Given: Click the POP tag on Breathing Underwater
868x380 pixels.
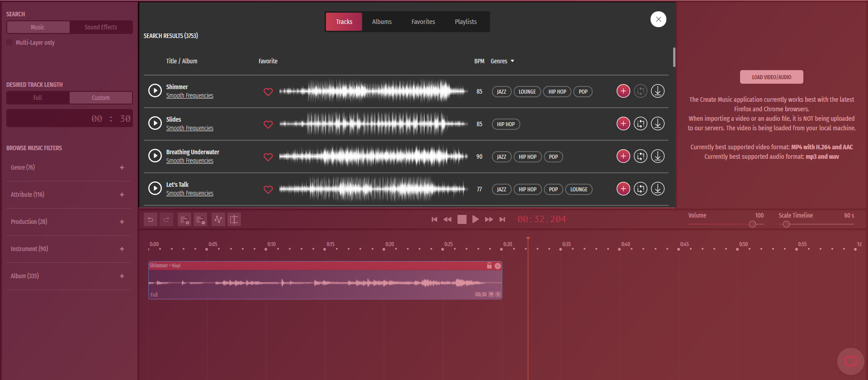Looking at the screenshot, I should pos(553,157).
